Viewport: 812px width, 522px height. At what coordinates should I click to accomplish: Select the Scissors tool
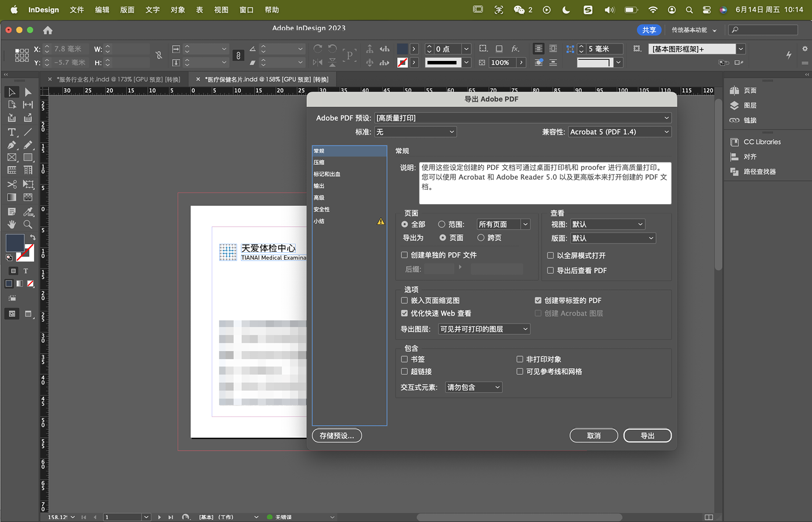click(x=12, y=184)
